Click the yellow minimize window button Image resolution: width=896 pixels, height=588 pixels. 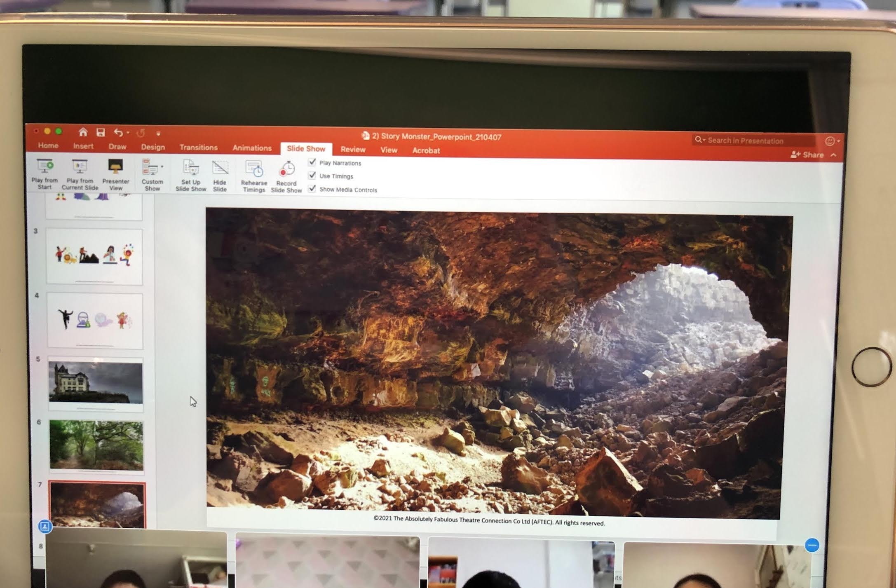(47, 131)
